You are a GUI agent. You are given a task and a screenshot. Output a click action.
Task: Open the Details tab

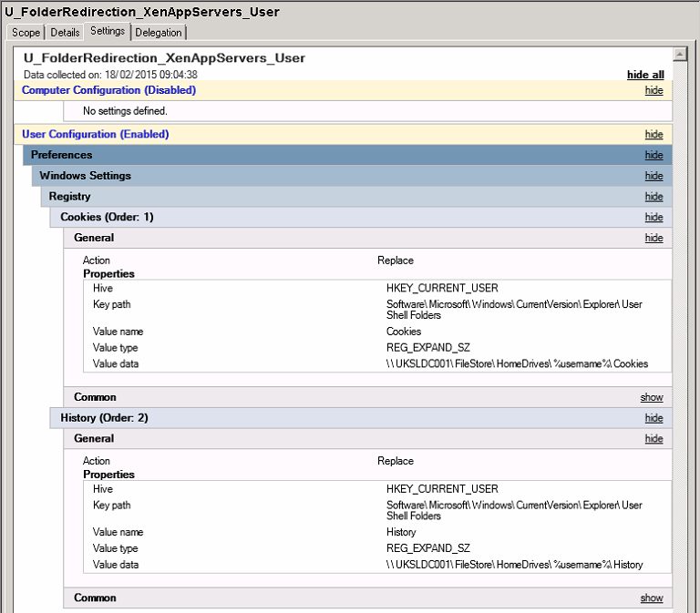tap(65, 33)
